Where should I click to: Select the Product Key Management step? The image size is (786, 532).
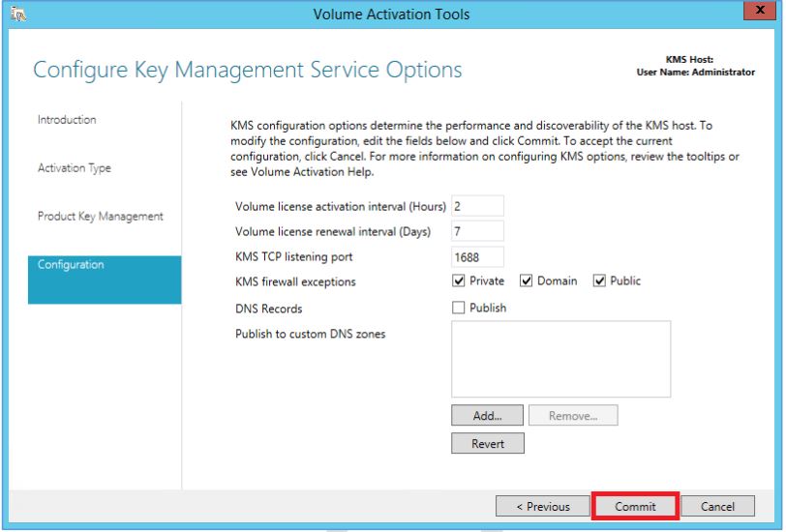[x=101, y=217]
